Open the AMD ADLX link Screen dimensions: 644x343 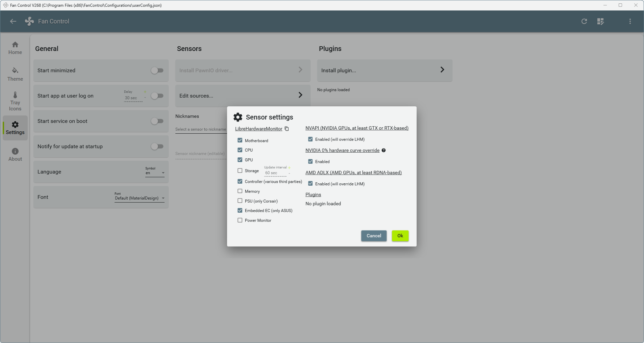[x=353, y=173]
